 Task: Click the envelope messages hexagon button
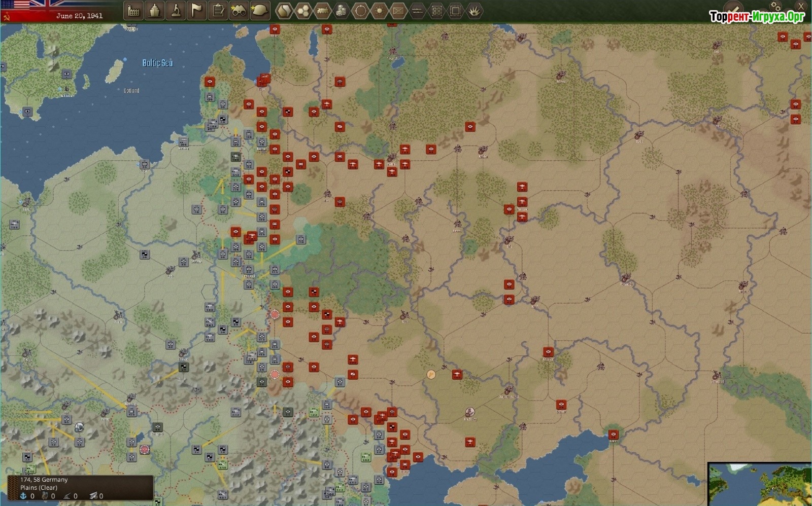pos(398,11)
